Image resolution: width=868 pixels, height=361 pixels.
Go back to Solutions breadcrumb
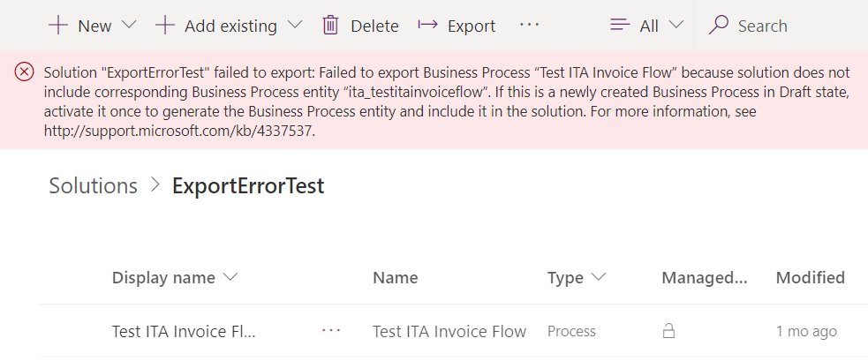point(93,185)
